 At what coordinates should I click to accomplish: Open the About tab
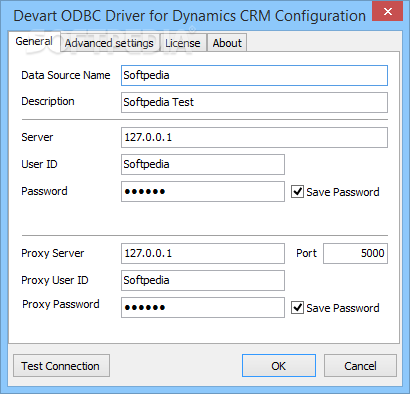(x=227, y=43)
